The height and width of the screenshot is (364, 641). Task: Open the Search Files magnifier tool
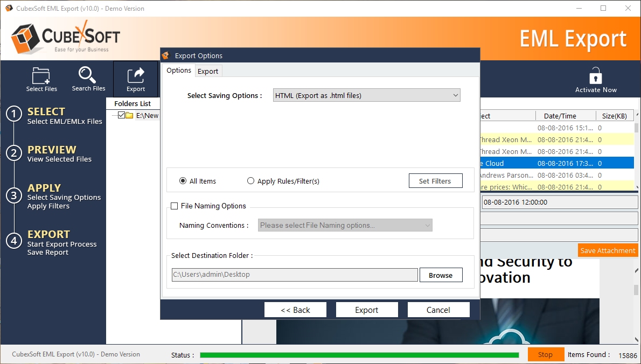coord(87,74)
